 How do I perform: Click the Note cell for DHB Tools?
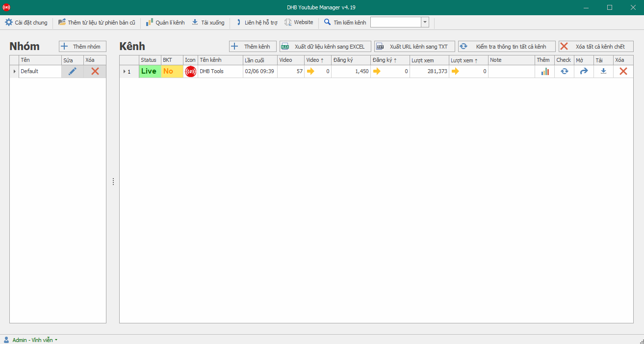512,71
